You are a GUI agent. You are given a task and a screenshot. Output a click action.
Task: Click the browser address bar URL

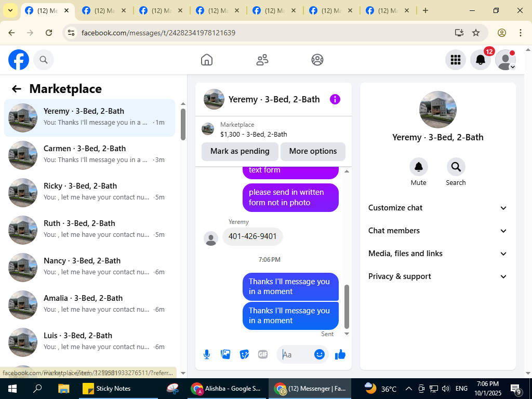[x=158, y=33]
